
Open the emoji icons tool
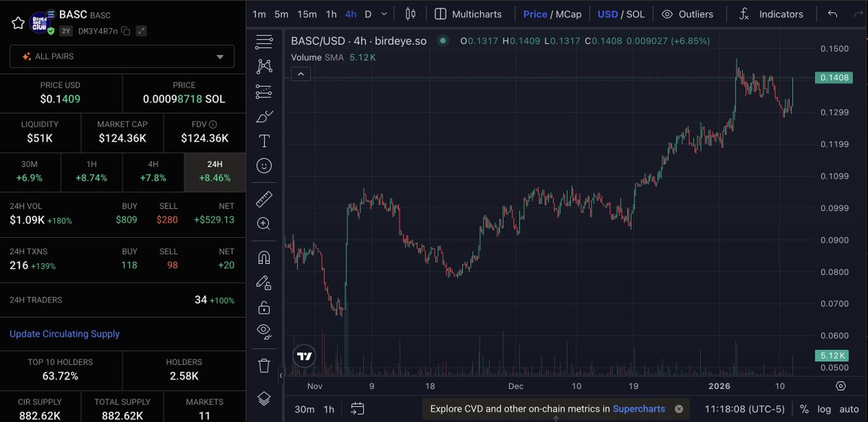click(x=264, y=165)
